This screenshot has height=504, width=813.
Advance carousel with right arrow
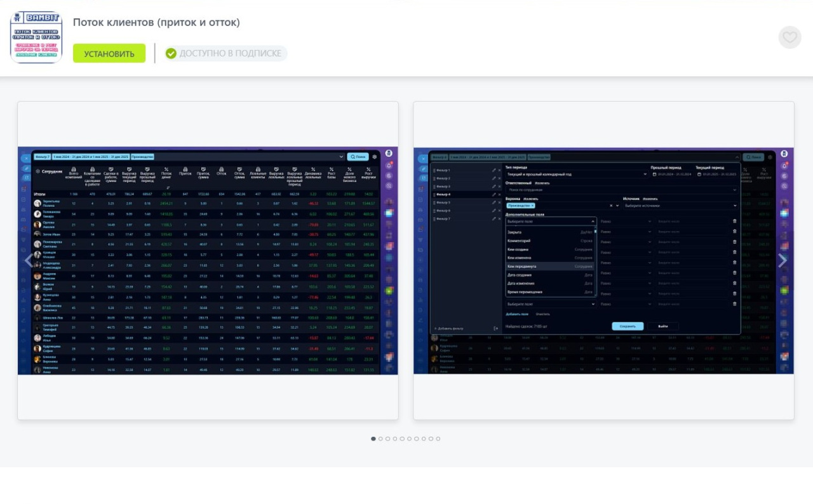(783, 260)
